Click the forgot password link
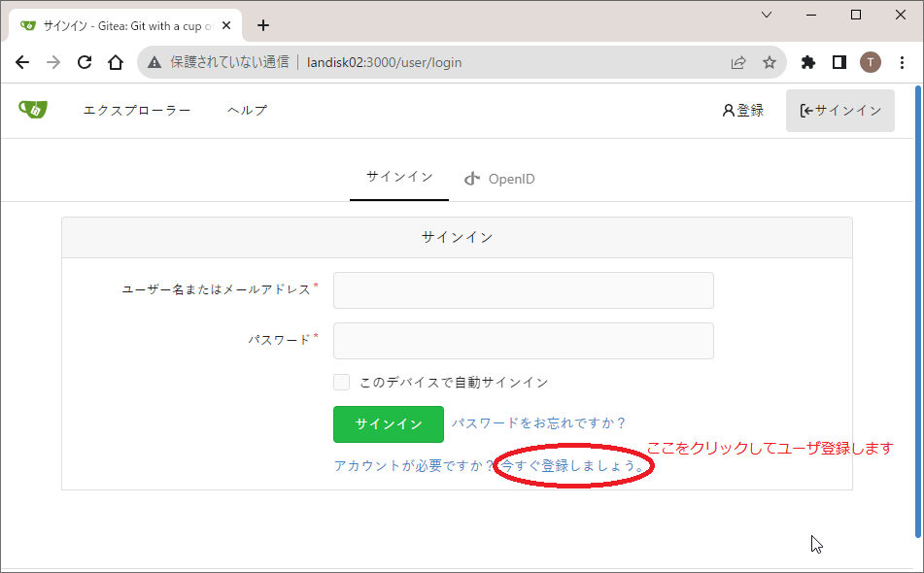924x573 pixels. click(x=538, y=423)
